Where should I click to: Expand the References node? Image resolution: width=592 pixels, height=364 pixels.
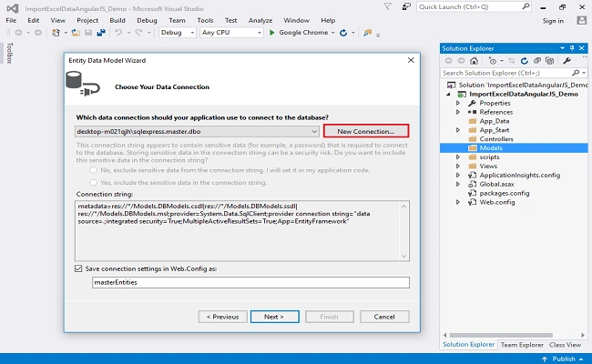(x=458, y=112)
